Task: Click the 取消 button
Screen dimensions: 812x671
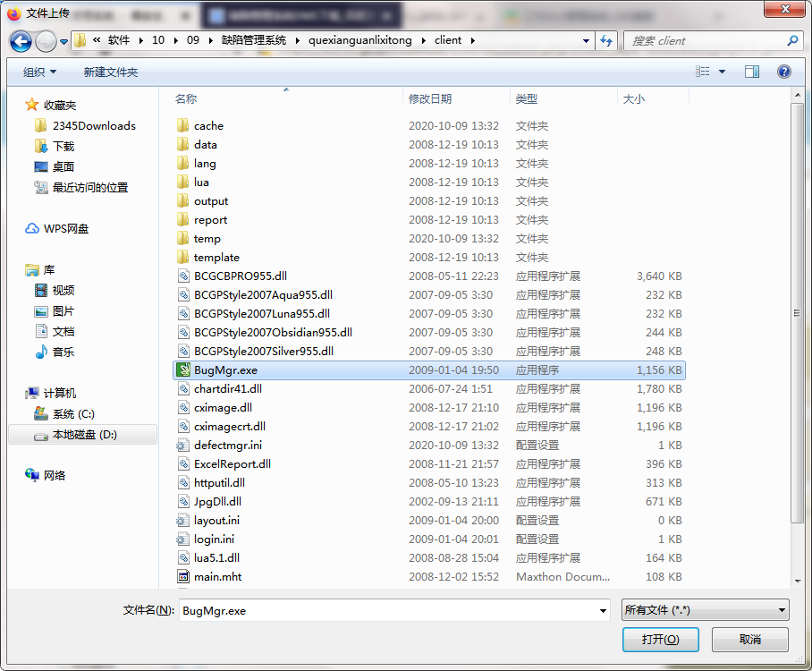Action: [749, 640]
